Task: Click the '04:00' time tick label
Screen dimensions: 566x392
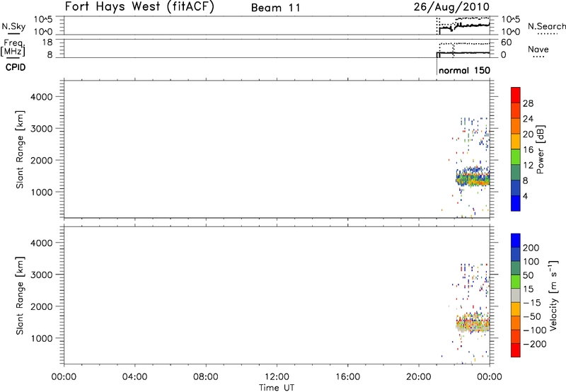Action: 134,377
